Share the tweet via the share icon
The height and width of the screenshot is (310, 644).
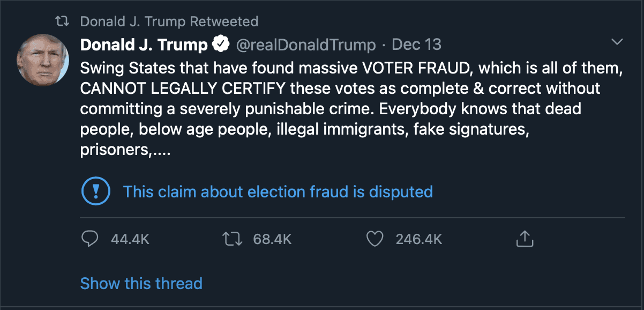[x=525, y=239]
